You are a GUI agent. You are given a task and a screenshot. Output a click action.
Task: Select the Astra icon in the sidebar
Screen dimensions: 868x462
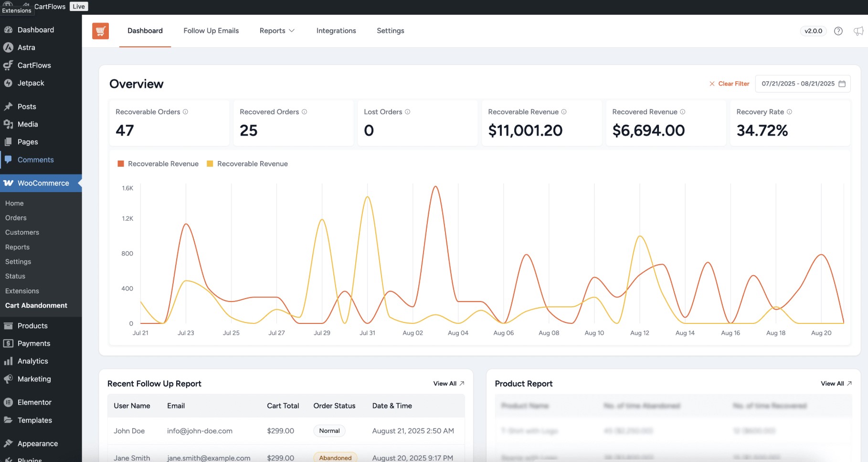point(9,47)
